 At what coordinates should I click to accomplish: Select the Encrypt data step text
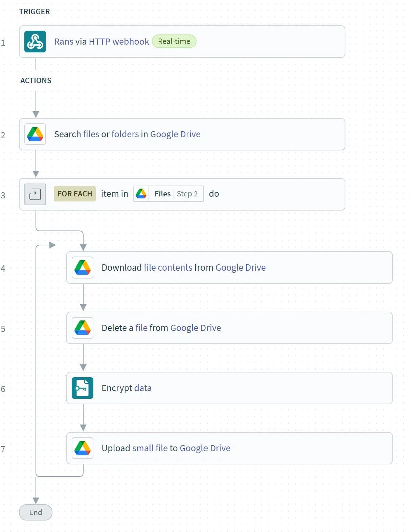tap(127, 388)
